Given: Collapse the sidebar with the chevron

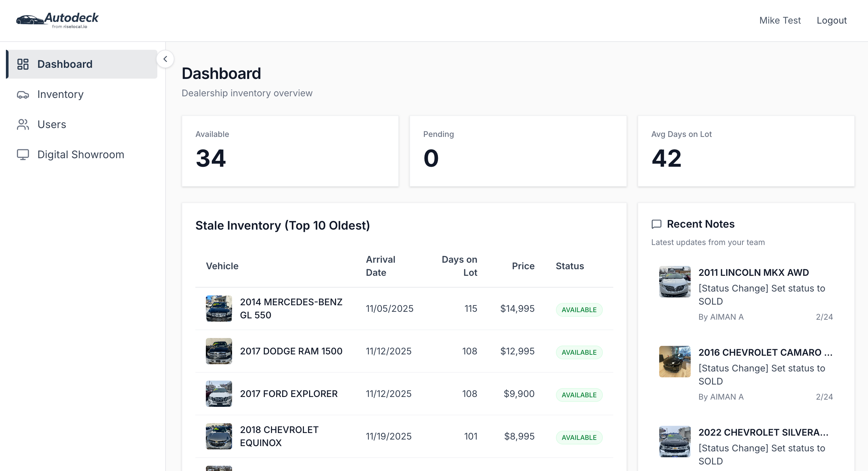Looking at the screenshot, I should tap(166, 59).
